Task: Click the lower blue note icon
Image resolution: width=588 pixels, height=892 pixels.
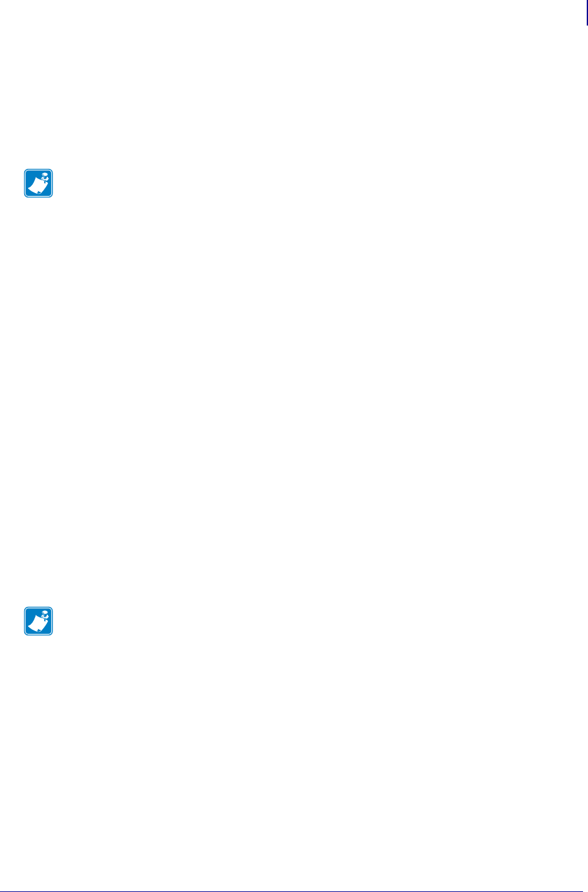Action: [39, 621]
